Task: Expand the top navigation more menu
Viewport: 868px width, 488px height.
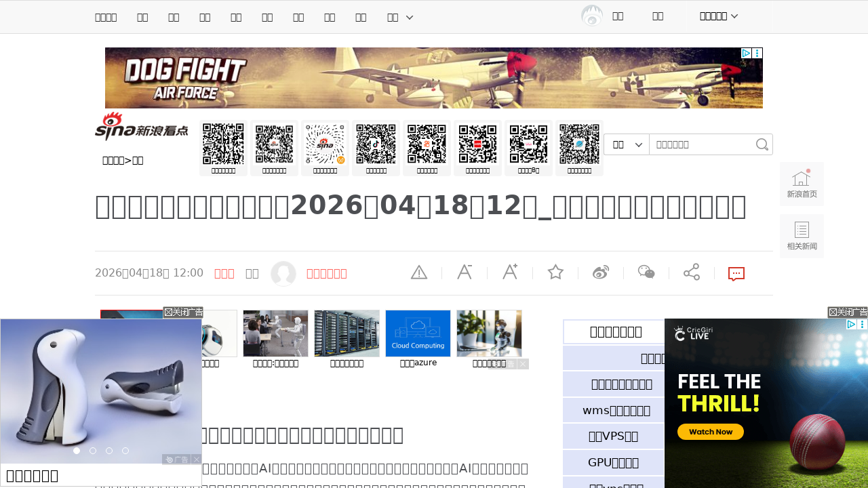Action: pyautogui.click(x=400, y=17)
